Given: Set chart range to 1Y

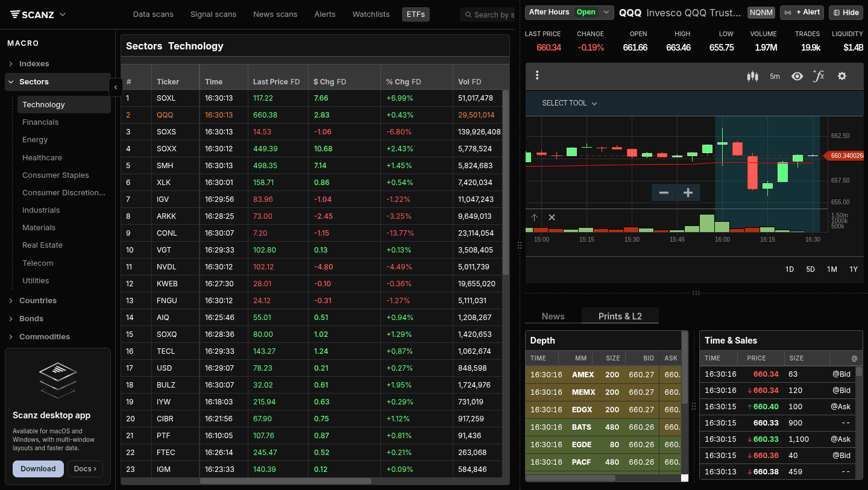Looking at the screenshot, I should click(854, 269).
